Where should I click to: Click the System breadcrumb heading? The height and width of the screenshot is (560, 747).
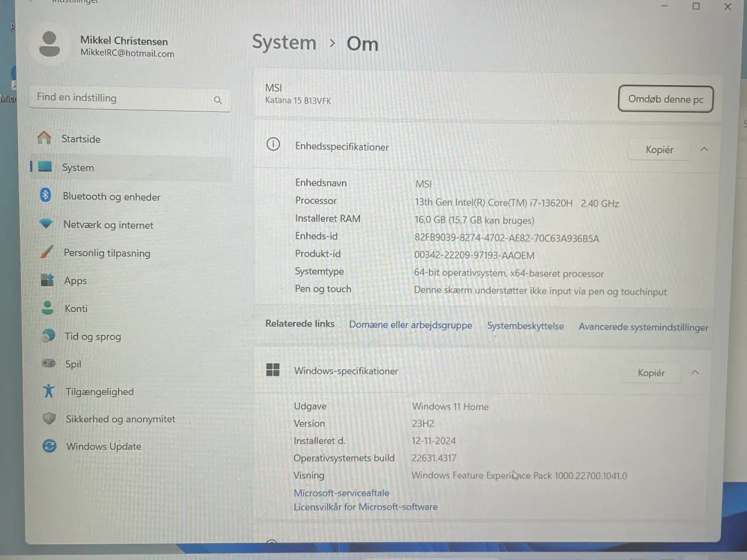(x=284, y=42)
